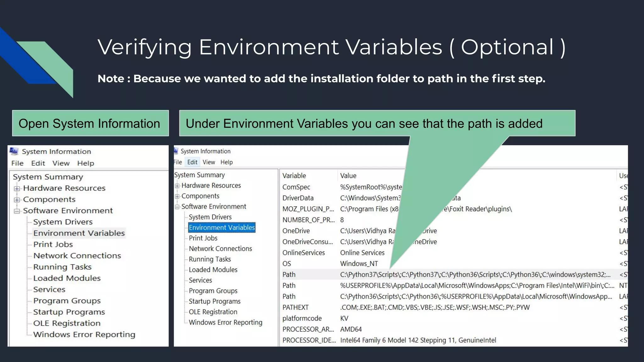Image resolution: width=644 pixels, height=362 pixels.
Task: Open Help menu in left window
Action: pyautogui.click(x=86, y=163)
